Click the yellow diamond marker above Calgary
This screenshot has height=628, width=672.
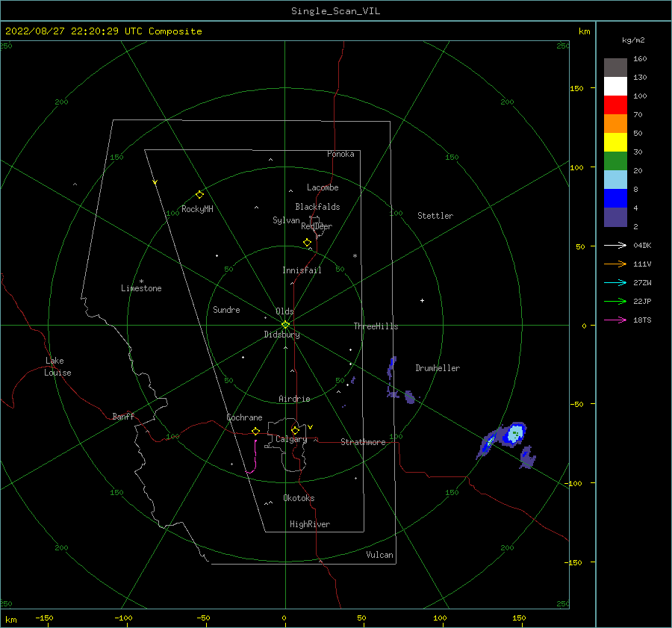[295, 430]
